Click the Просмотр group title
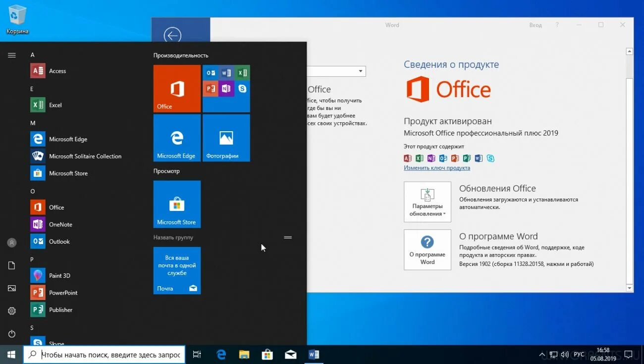Screen dimensions: 644x364 [166, 171]
